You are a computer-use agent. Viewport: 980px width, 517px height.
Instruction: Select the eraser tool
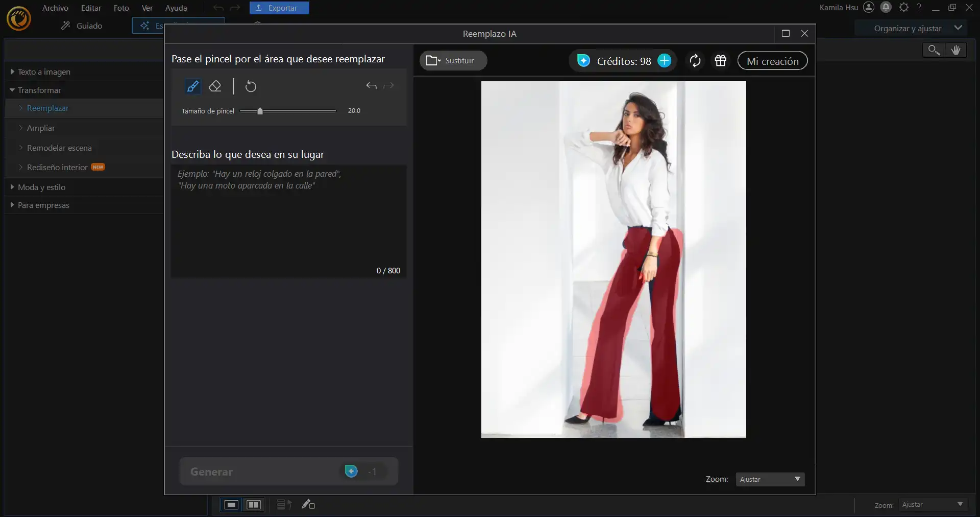click(x=215, y=86)
